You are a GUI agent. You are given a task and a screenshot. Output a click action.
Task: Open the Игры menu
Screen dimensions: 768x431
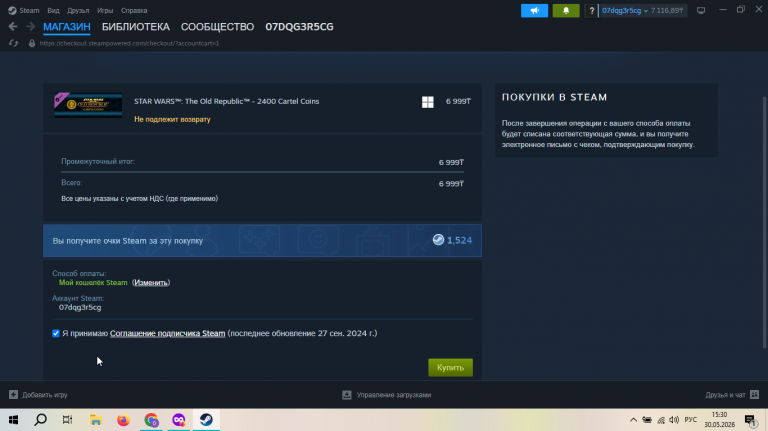[x=105, y=10]
